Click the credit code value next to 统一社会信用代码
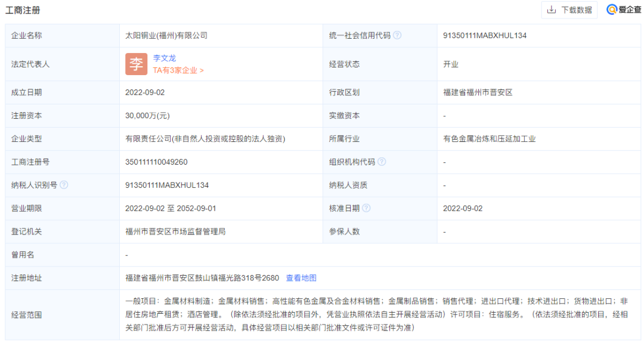The height and width of the screenshot is (343, 644). [485, 35]
